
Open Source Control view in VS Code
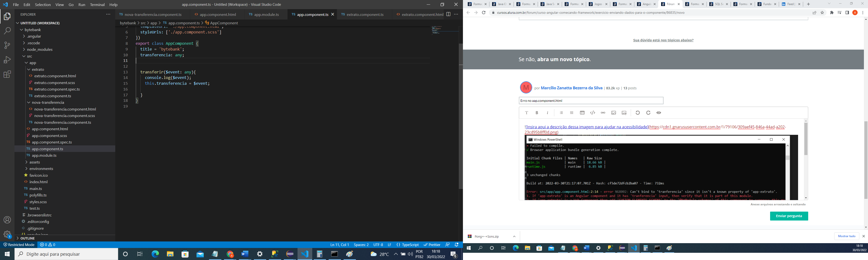pyautogui.click(x=7, y=45)
